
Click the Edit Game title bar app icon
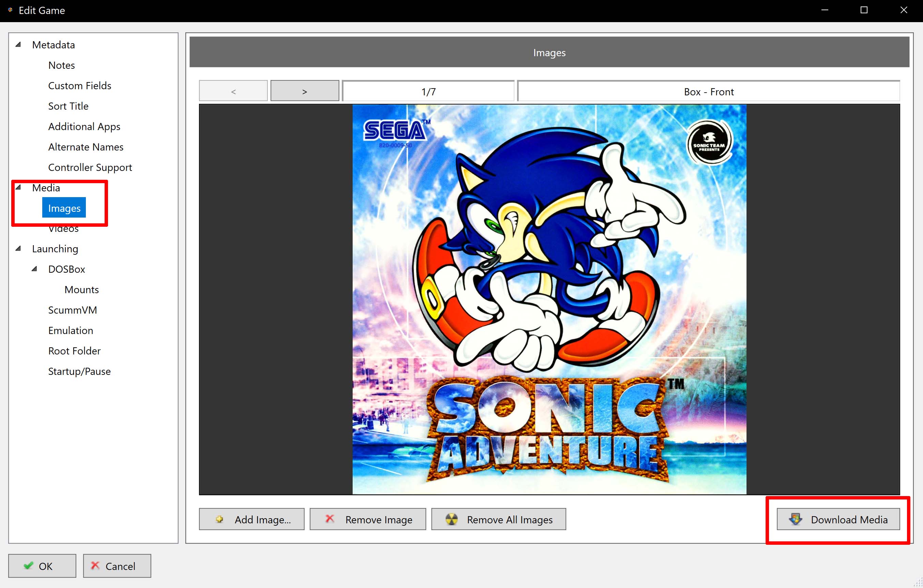tap(10, 10)
